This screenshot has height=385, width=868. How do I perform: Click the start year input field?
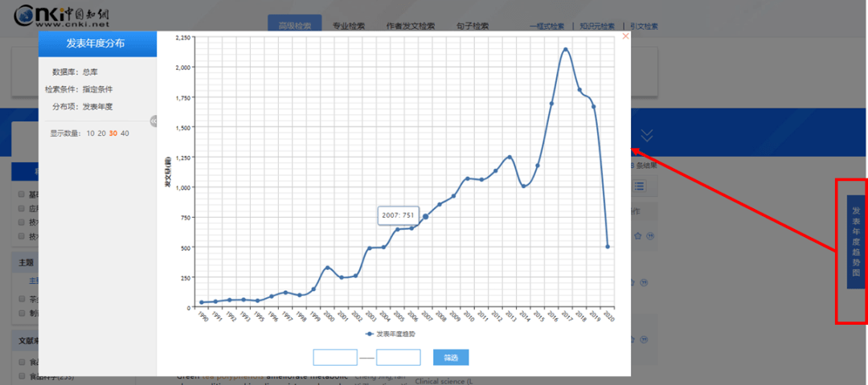click(334, 358)
